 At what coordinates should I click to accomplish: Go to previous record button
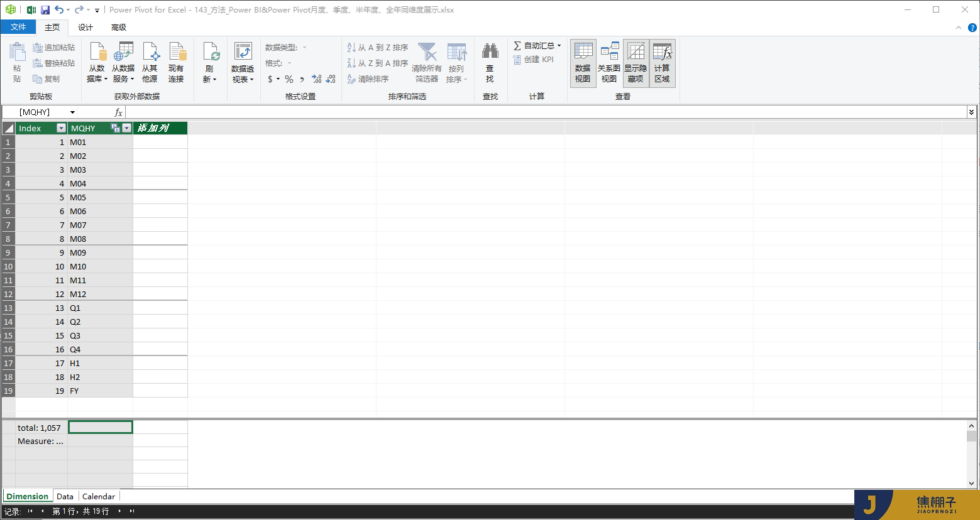[x=42, y=511]
